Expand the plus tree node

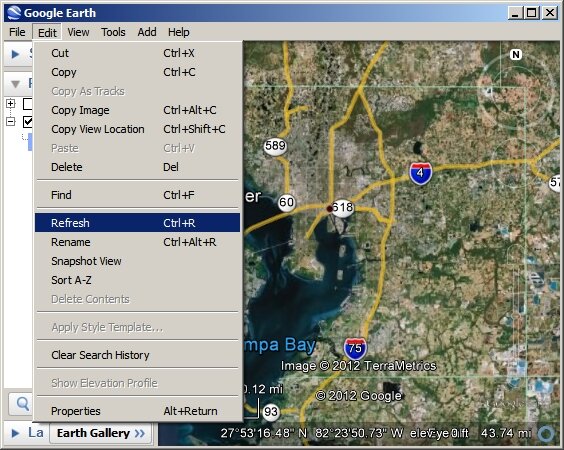point(11,104)
